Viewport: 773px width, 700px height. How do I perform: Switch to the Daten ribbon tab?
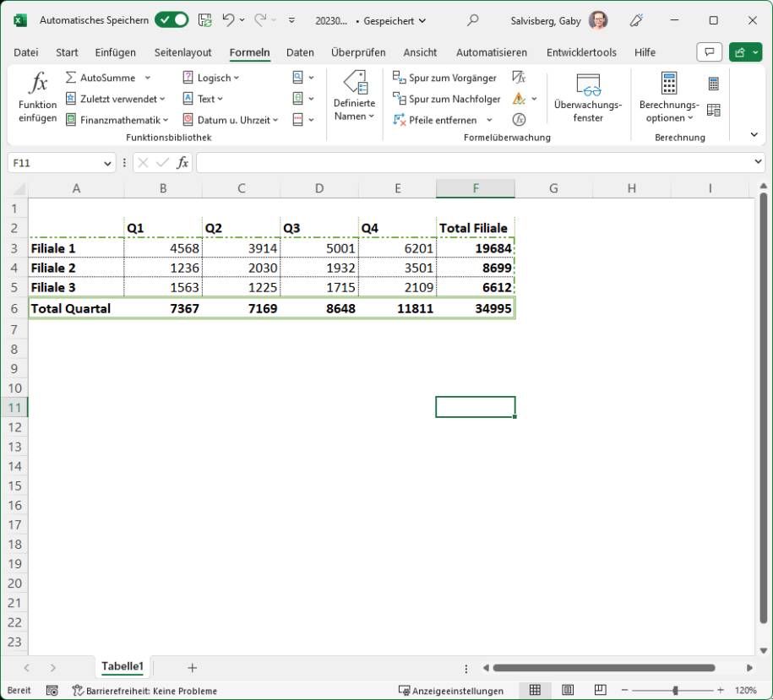(300, 52)
